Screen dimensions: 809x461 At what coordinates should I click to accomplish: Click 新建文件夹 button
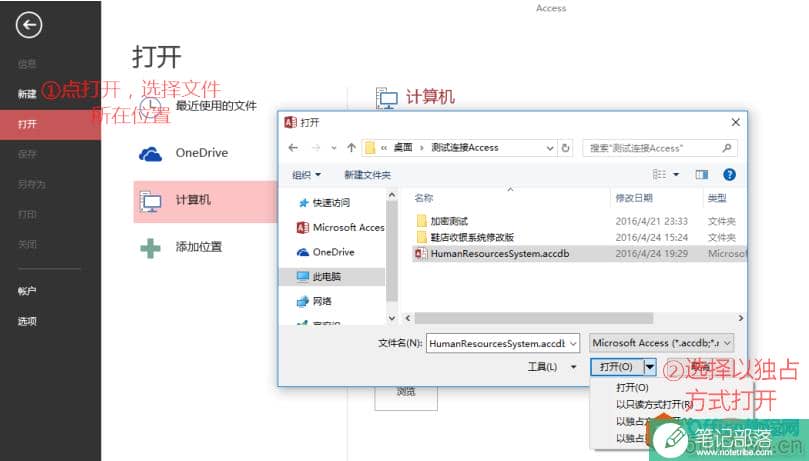[x=367, y=175]
